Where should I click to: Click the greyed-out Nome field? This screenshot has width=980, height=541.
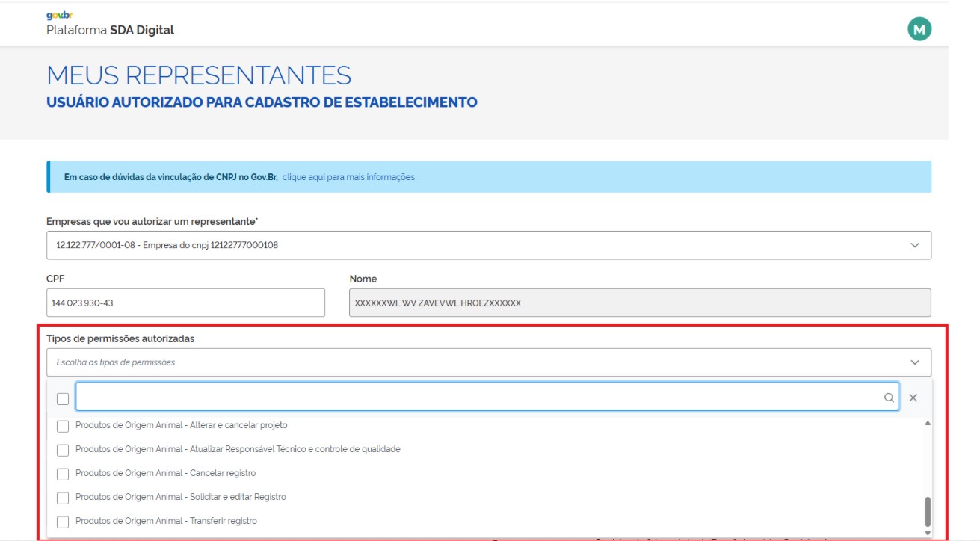[640, 303]
